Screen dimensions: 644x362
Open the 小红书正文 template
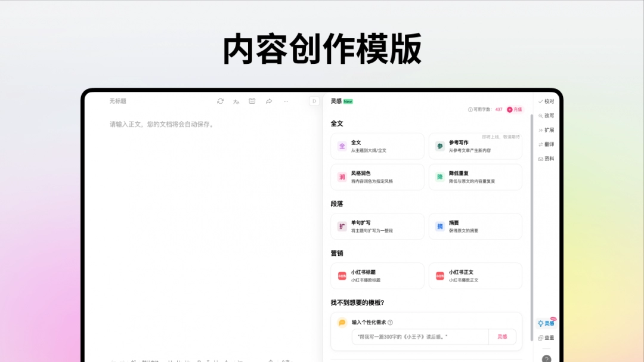pyautogui.click(x=475, y=276)
